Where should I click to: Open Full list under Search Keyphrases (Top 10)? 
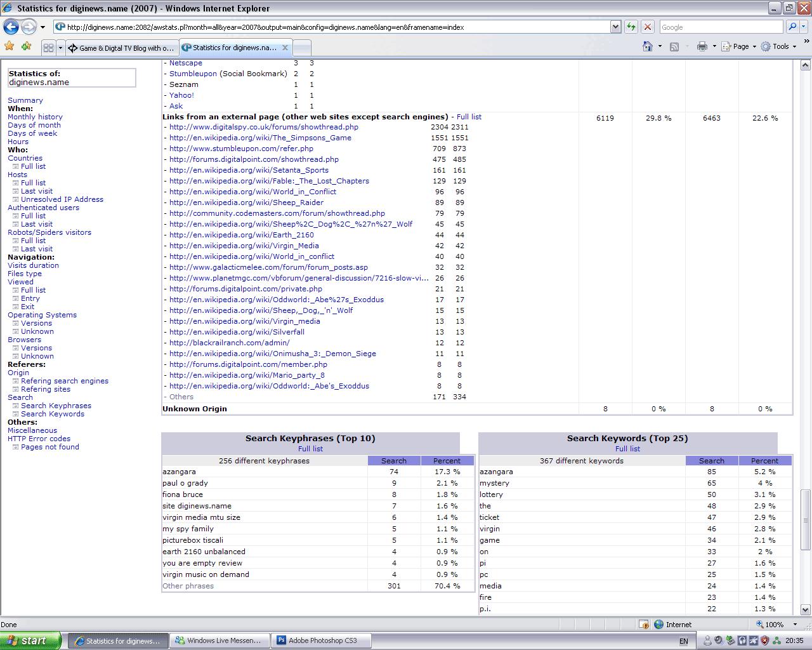(310, 449)
